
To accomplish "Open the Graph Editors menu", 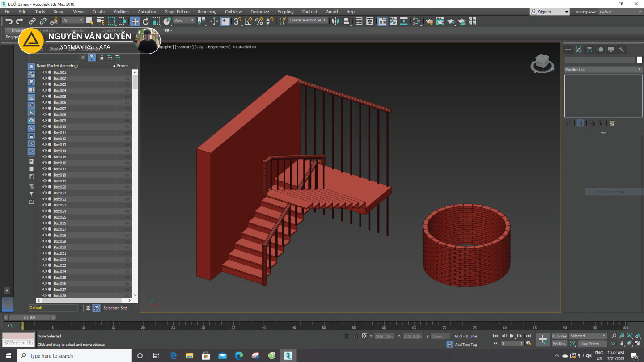I will point(177,12).
